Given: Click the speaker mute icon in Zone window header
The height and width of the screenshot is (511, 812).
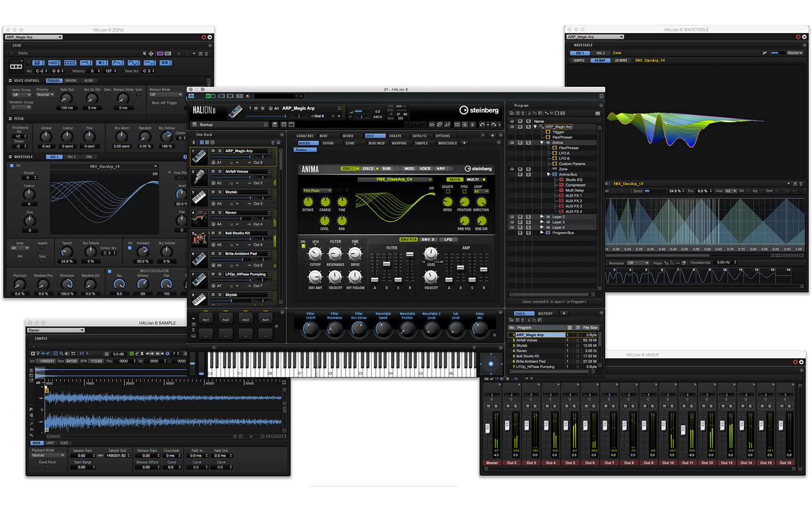Looking at the screenshot, I should click(x=145, y=53).
